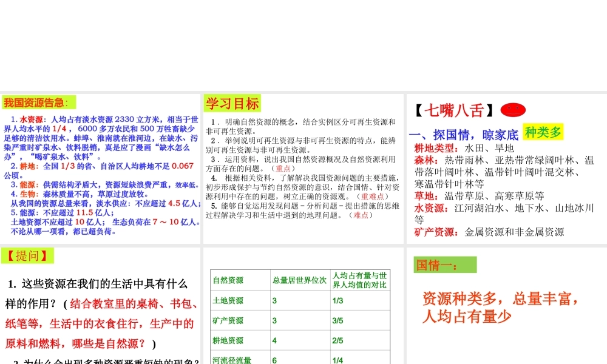Click the red smiley face icon
This screenshot has height=364, width=607.
click(x=513, y=110)
